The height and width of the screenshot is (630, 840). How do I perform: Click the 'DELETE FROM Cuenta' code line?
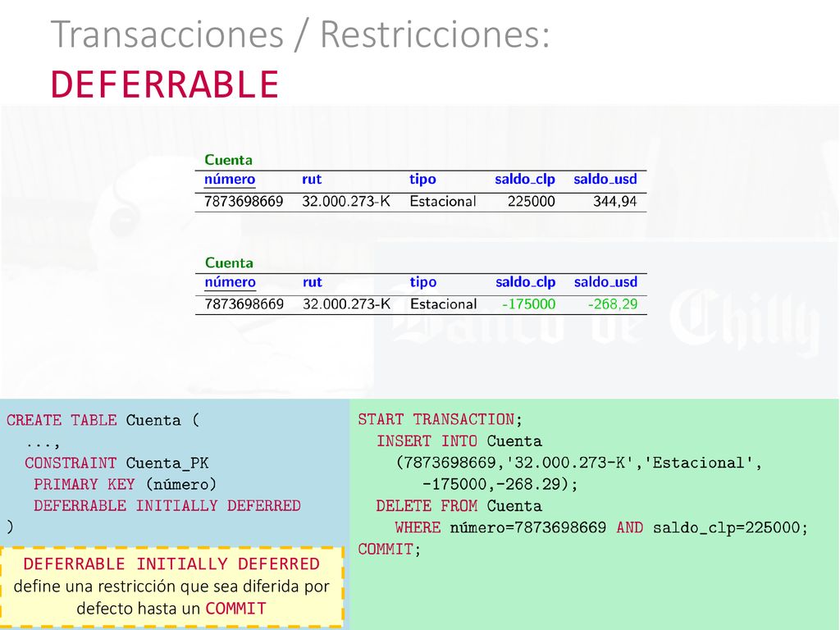459,505
